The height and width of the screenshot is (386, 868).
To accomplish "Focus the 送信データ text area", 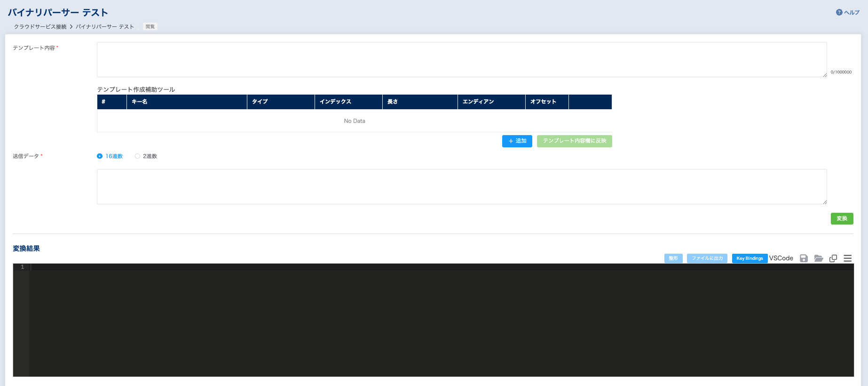I will (x=462, y=187).
